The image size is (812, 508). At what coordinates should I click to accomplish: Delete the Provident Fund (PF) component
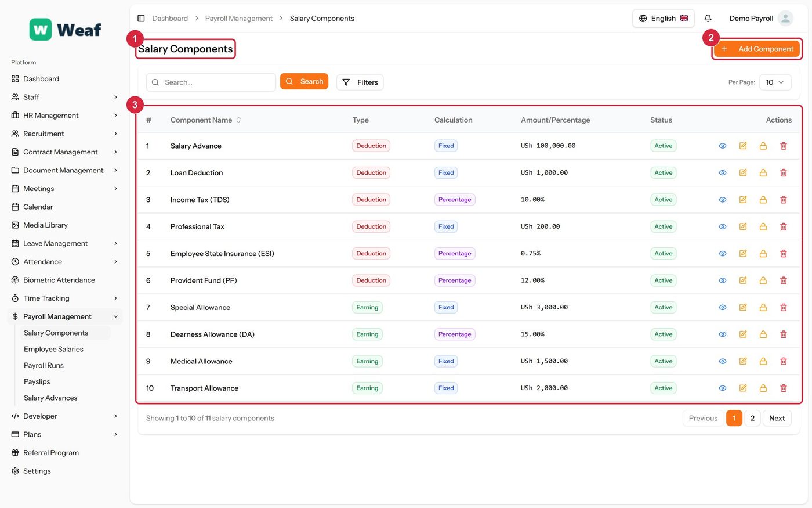(784, 280)
